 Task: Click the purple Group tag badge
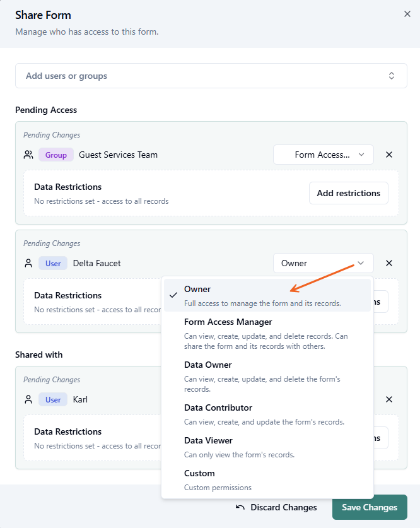pos(55,155)
